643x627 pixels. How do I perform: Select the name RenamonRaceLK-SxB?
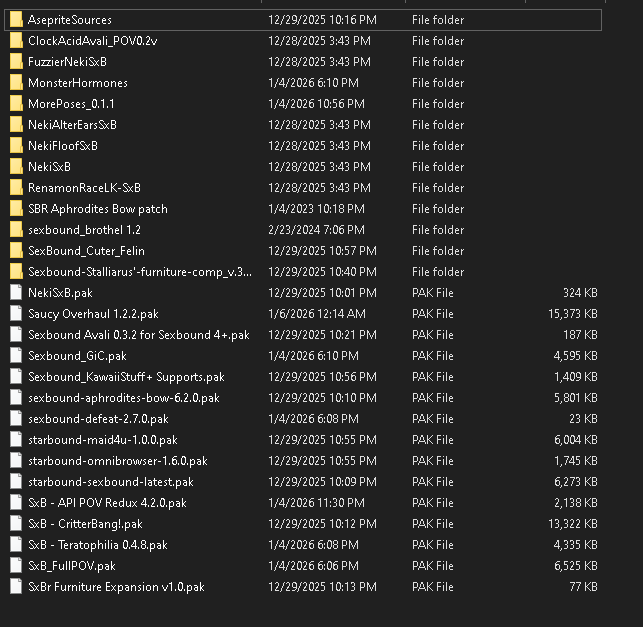pyautogui.click(x=84, y=188)
